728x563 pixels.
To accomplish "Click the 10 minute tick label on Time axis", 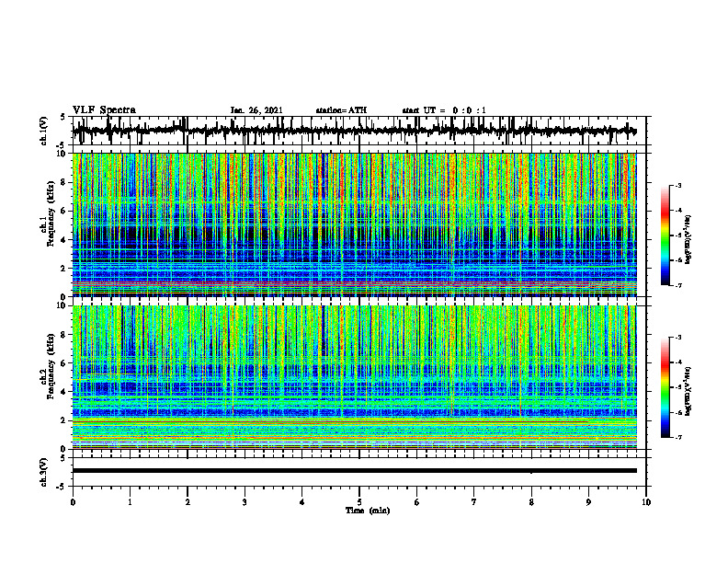I will coord(646,502).
